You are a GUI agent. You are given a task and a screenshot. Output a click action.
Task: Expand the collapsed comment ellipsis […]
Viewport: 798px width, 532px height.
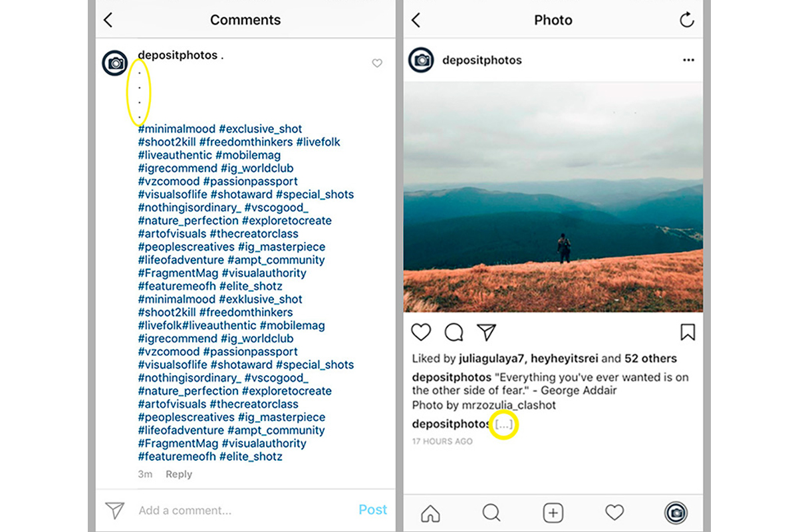click(504, 424)
